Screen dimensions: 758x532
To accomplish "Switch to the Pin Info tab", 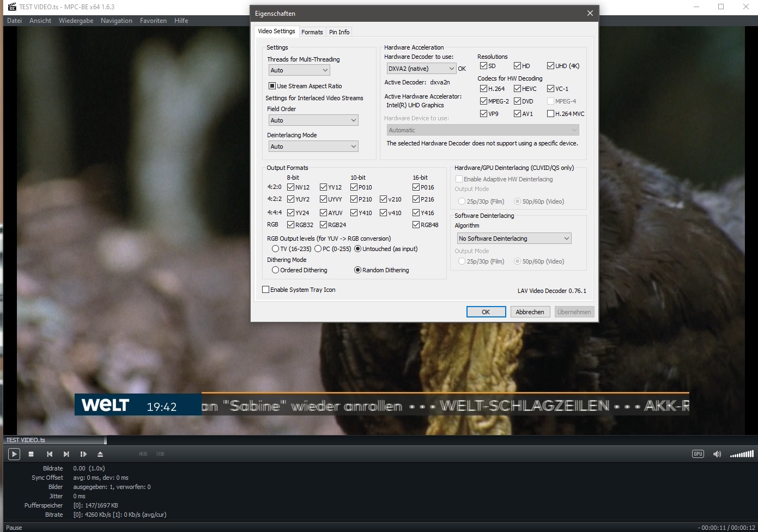I will click(x=339, y=32).
